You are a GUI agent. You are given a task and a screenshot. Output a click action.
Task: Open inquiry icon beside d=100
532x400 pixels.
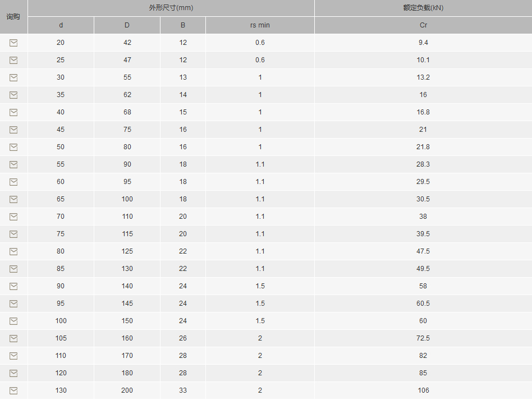click(13, 321)
